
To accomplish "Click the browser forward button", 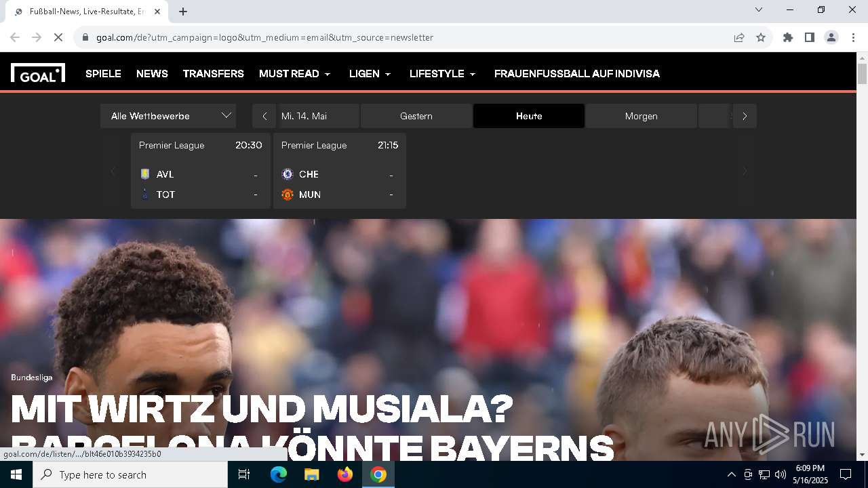I will click(37, 37).
